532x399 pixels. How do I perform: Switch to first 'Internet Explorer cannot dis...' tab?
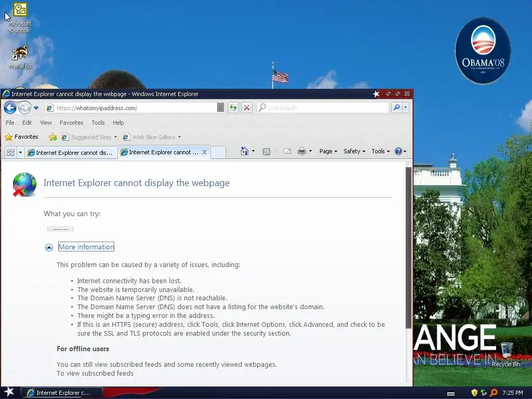coord(71,153)
